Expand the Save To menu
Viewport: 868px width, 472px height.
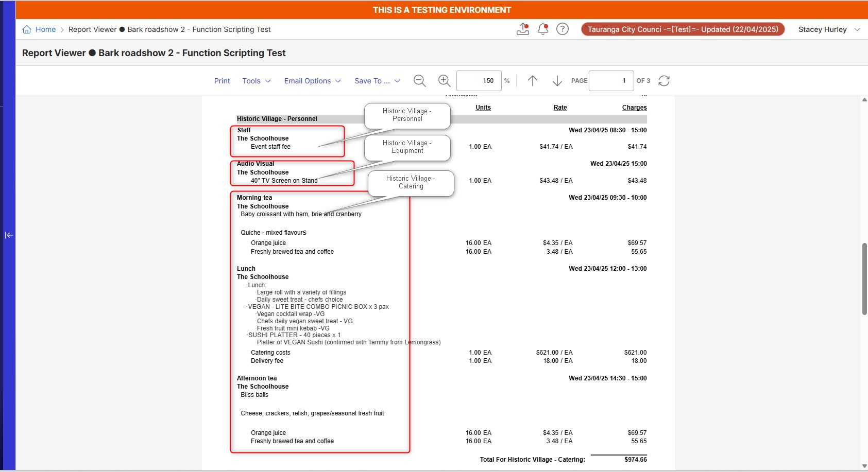pos(378,81)
